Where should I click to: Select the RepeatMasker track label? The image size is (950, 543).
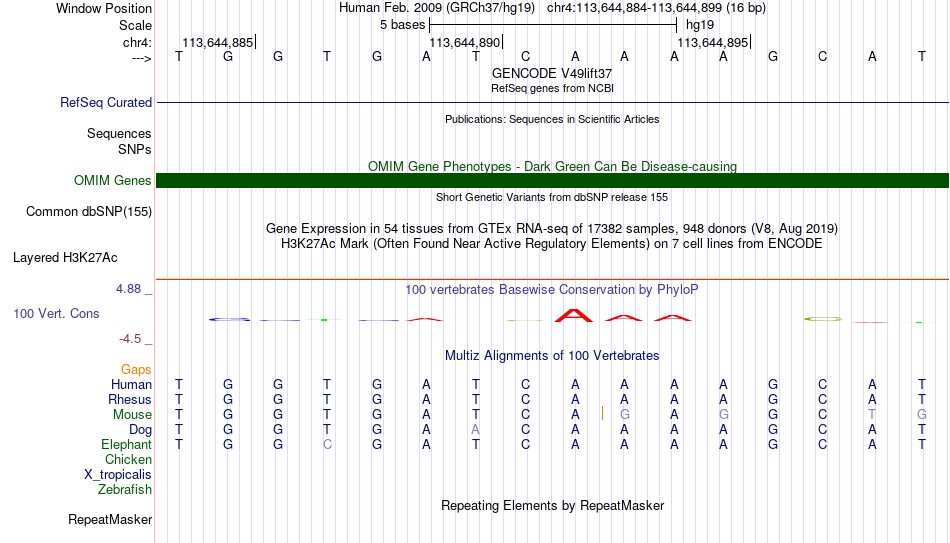pos(110,519)
